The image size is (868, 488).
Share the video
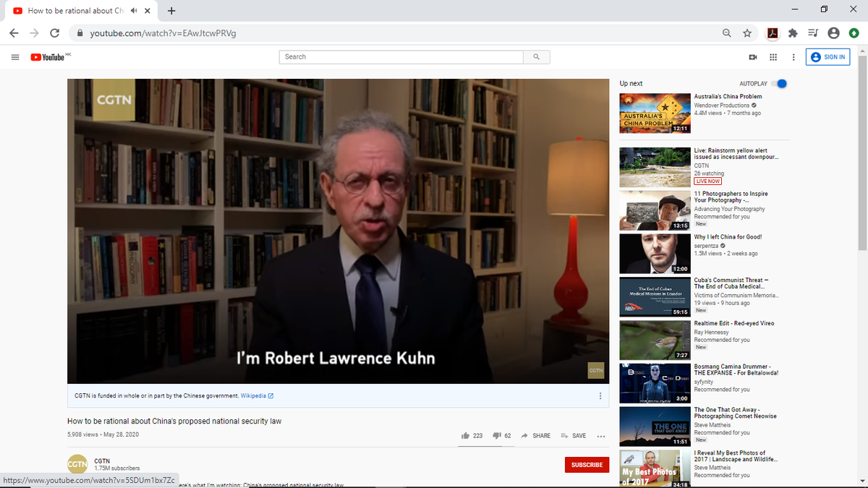tap(536, 436)
